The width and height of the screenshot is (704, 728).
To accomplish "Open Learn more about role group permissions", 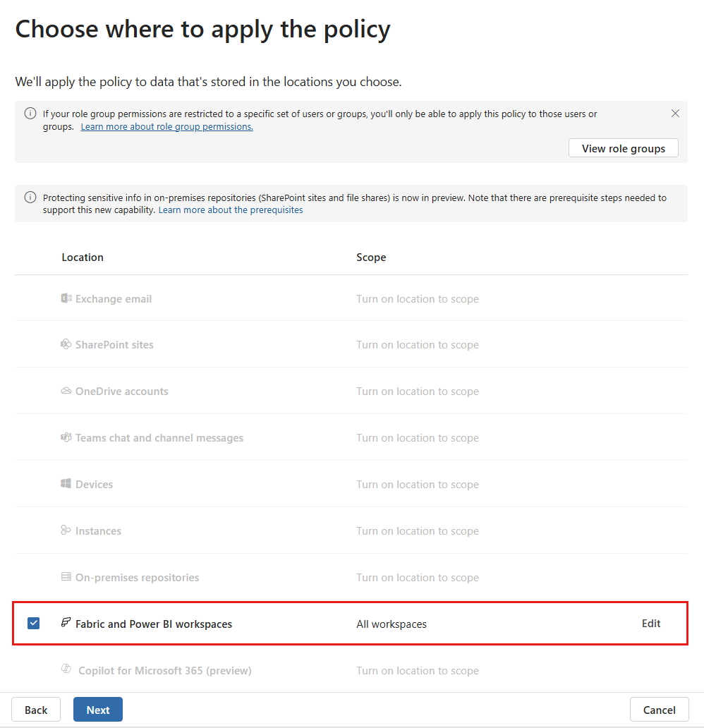I will (166, 127).
